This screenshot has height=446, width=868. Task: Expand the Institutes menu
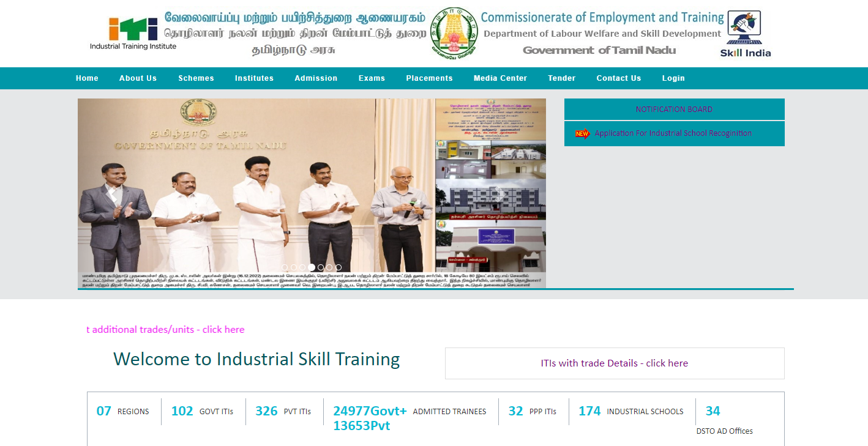(x=254, y=78)
